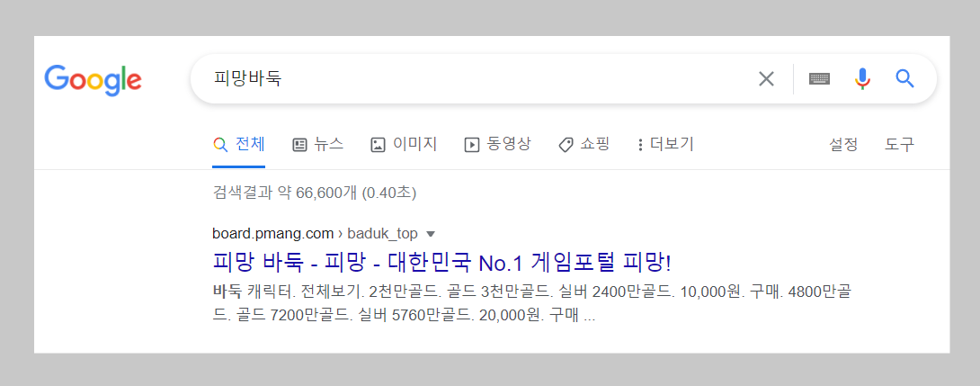Open the 더보기 menu
Image resolution: width=980 pixels, height=386 pixels.
tap(665, 145)
